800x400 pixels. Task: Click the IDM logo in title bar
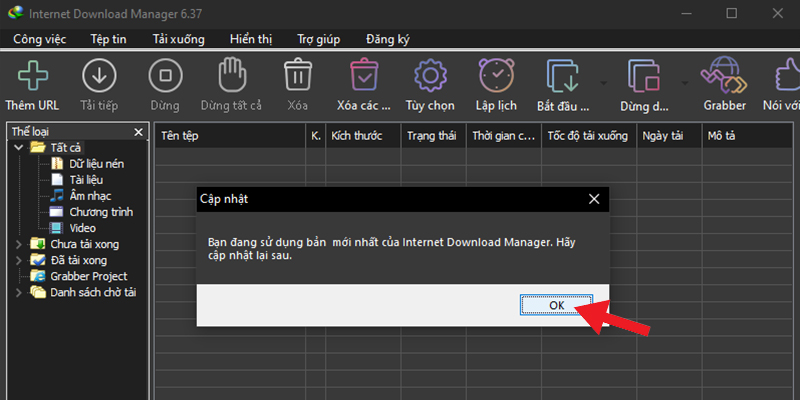(x=15, y=13)
